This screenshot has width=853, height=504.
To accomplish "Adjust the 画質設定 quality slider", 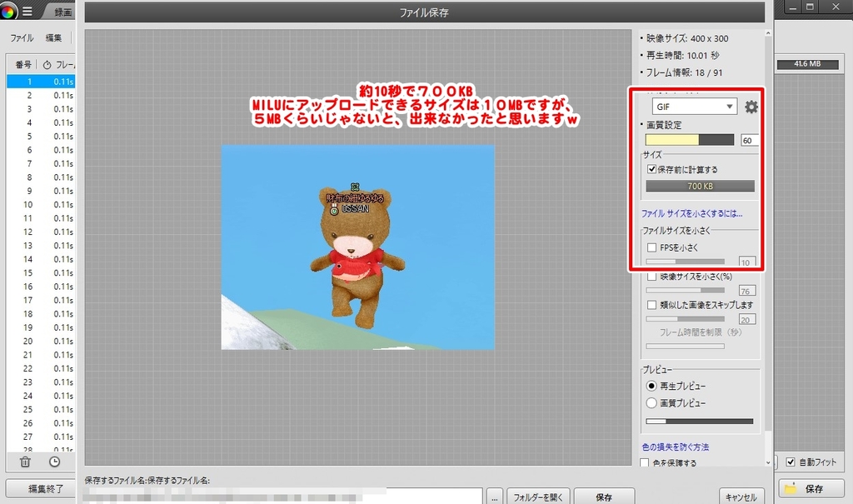I will (689, 140).
